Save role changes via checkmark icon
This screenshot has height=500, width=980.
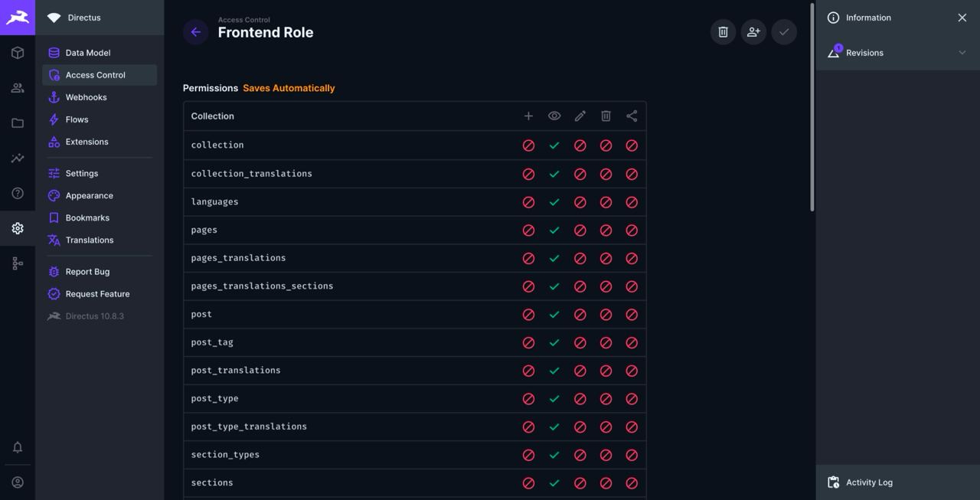pos(782,31)
